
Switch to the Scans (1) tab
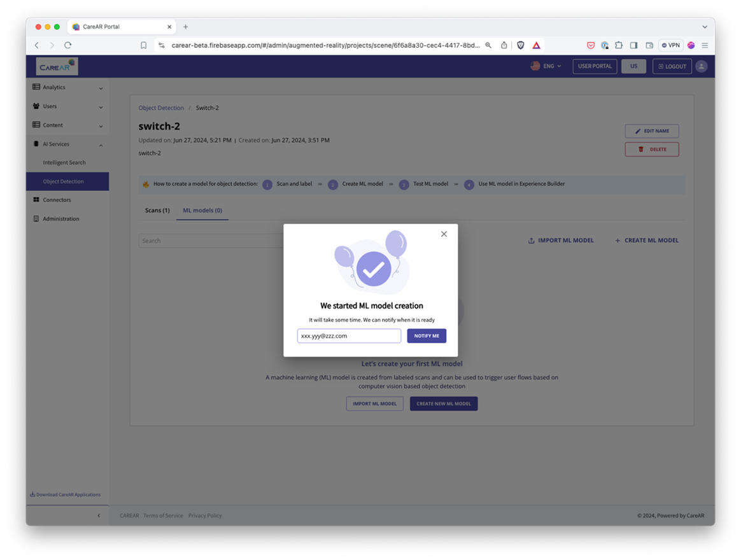157,210
